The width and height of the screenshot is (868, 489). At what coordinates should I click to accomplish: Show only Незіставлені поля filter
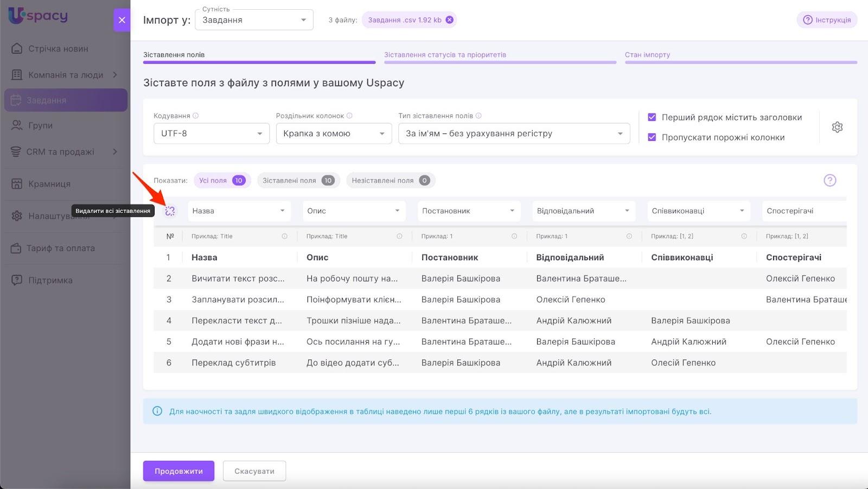(390, 181)
